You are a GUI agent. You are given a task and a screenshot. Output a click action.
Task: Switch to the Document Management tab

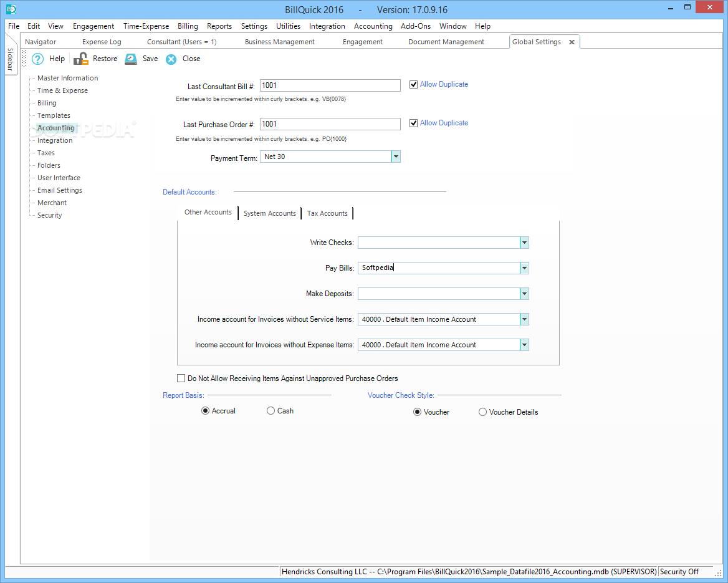[446, 42]
